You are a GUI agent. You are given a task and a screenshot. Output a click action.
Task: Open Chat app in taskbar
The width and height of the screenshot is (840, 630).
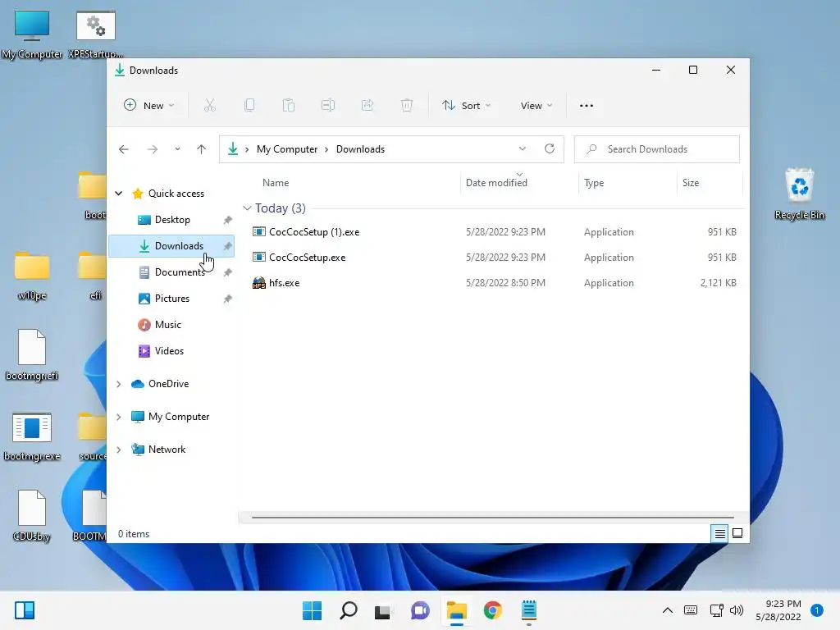pyautogui.click(x=420, y=610)
